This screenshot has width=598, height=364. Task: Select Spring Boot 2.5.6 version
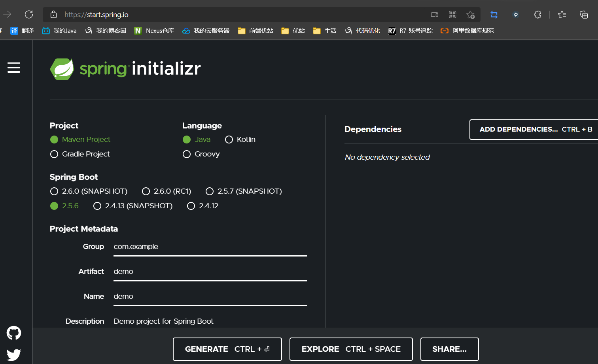64,206
